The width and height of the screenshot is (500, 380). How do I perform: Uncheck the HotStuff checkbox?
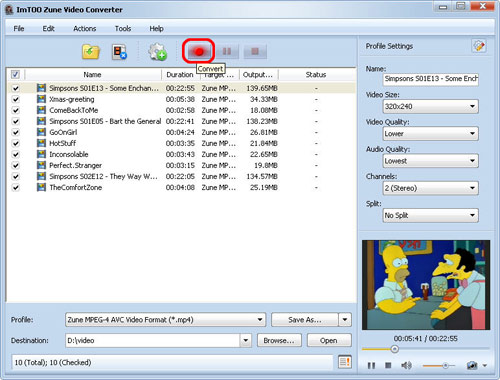coord(15,143)
